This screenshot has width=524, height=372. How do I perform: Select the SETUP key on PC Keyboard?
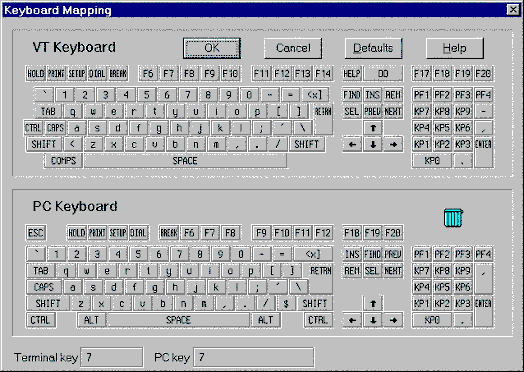pyautogui.click(x=118, y=233)
